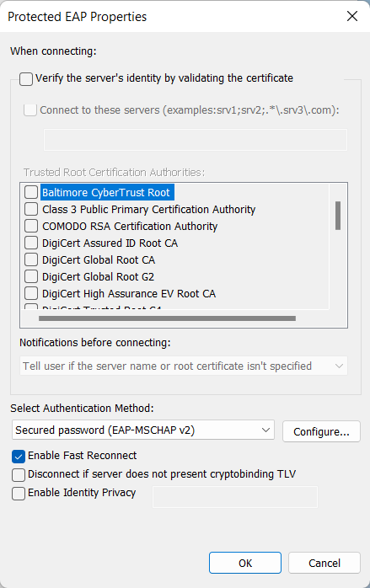Screen dimensions: 370x588
Task: Turn on Enable Identity Privacy
Action: click(x=19, y=494)
